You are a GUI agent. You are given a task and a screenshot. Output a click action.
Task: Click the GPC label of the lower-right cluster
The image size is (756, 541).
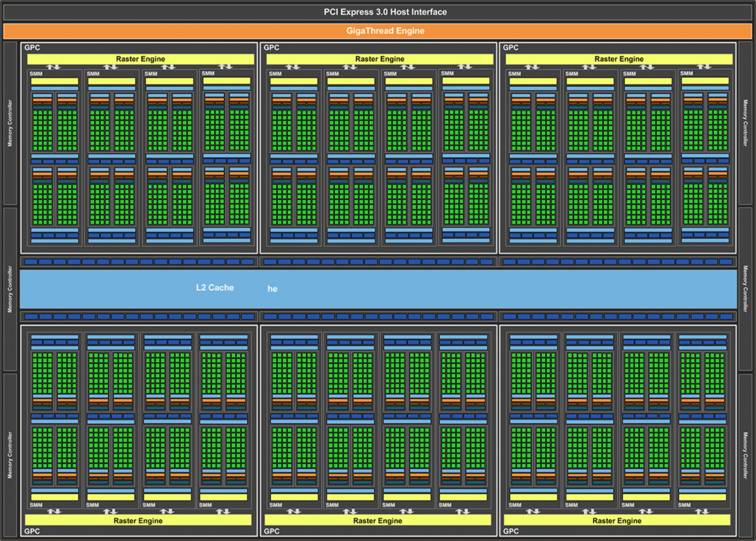pos(511,531)
